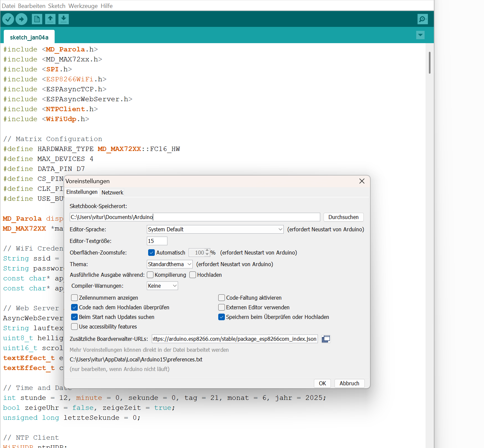Click the Upload arrow icon

(22, 19)
